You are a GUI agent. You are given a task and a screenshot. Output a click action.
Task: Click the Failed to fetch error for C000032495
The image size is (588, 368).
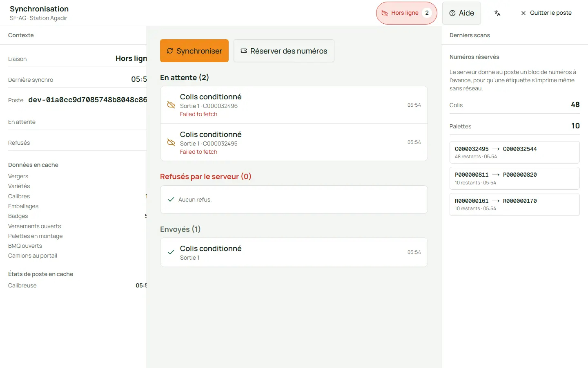pyautogui.click(x=198, y=152)
